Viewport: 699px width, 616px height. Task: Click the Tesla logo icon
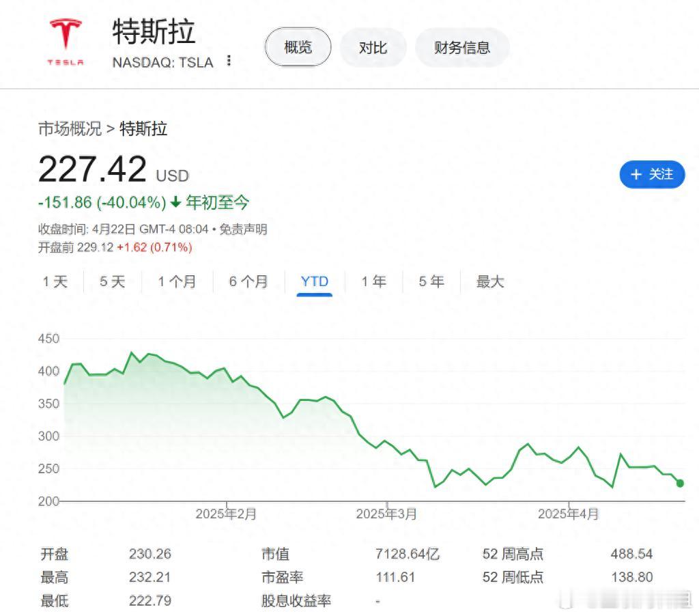coord(66,42)
